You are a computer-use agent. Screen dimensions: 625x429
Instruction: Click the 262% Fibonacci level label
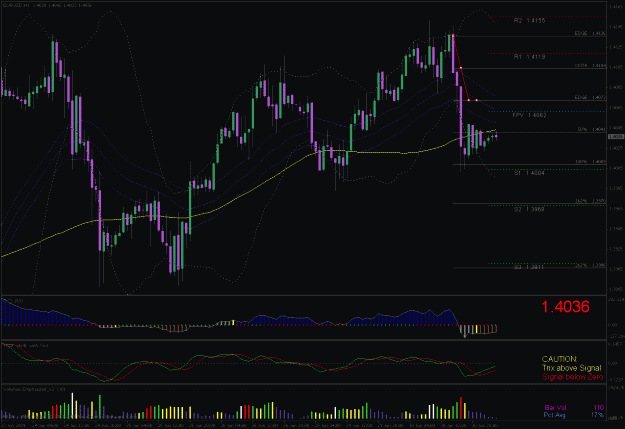coord(591,265)
